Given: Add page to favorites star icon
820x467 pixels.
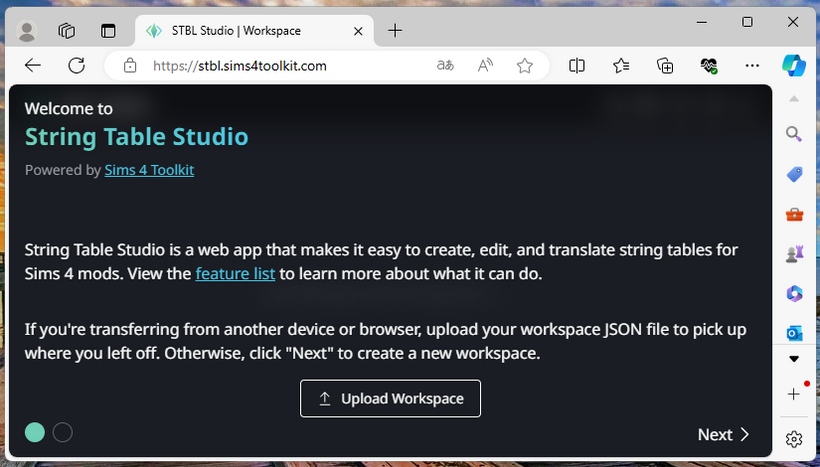Looking at the screenshot, I should (524, 66).
